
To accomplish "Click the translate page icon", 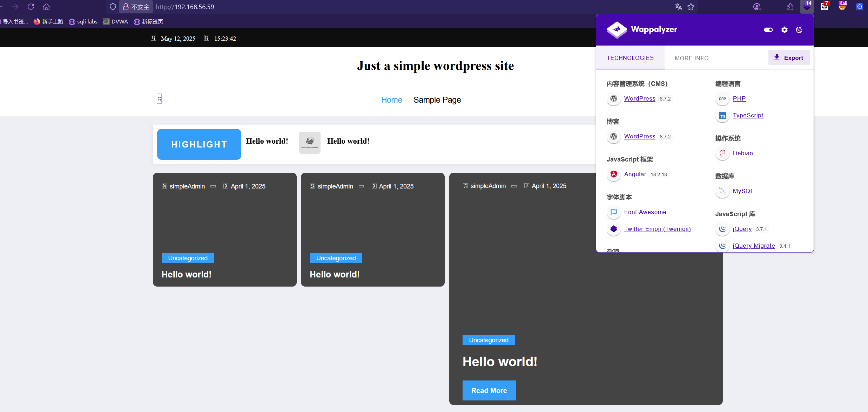I will click(678, 7).
